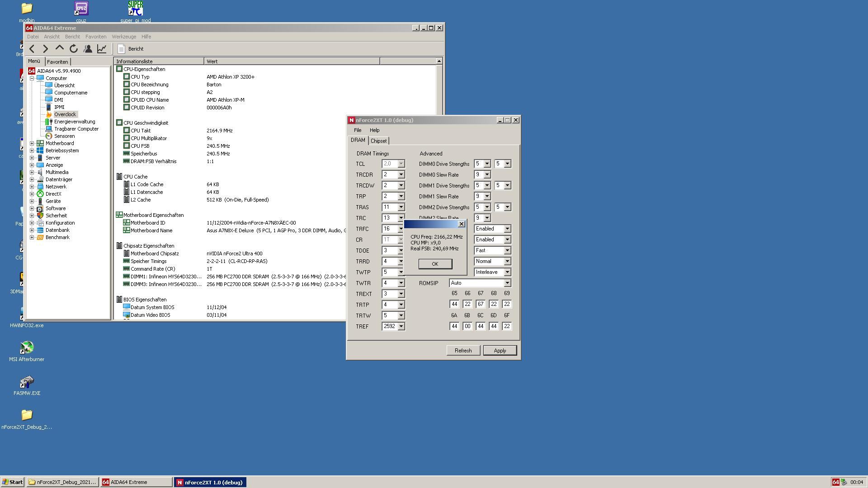Click the Speicher Timings row
The height and width of the screenshot is (488, 868).
(276, 261)
